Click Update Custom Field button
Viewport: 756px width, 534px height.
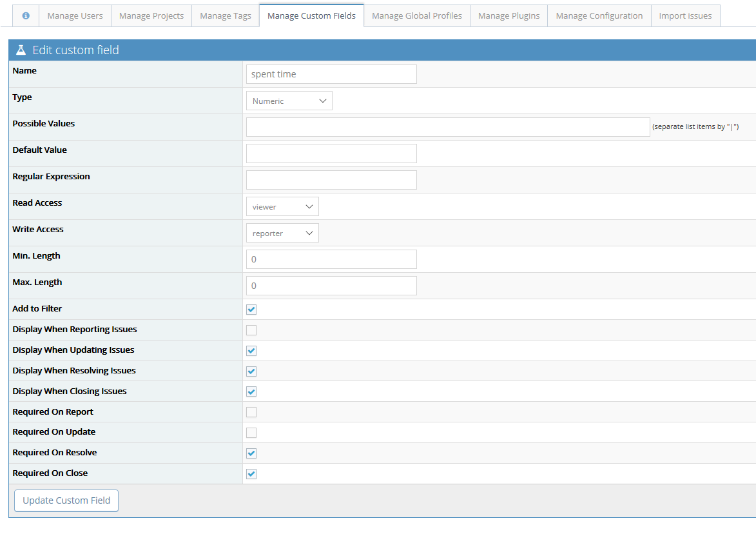(x=66, y=500)
